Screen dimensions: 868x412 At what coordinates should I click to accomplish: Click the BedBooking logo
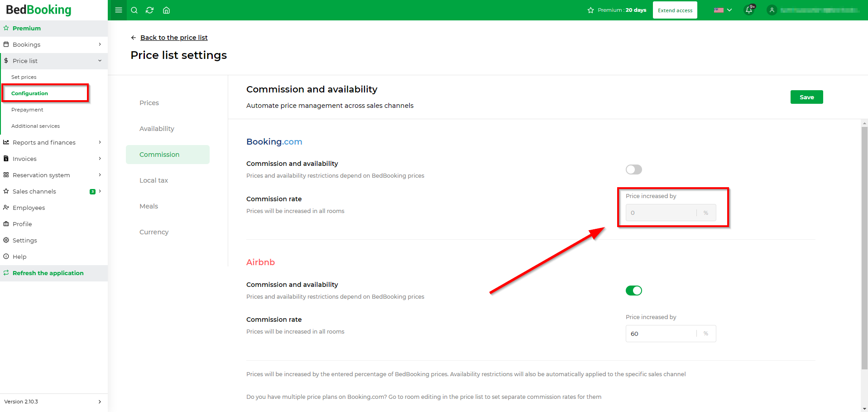click(x=38, y=10)
